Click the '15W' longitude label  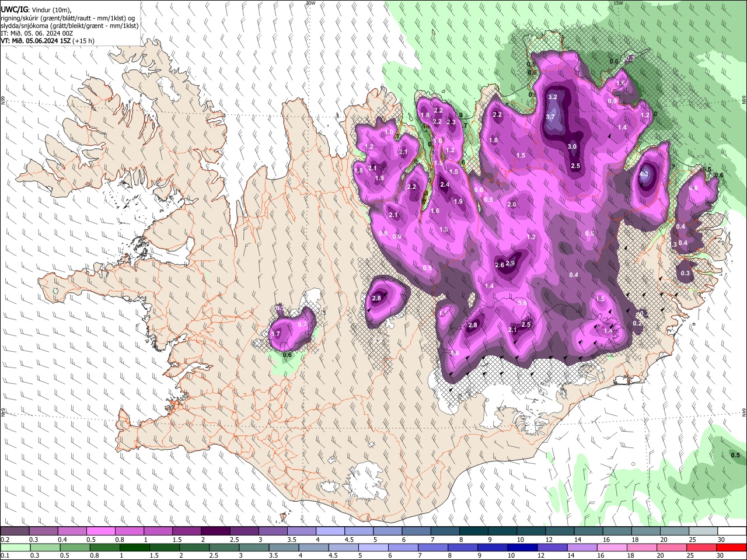coord(619,3)
